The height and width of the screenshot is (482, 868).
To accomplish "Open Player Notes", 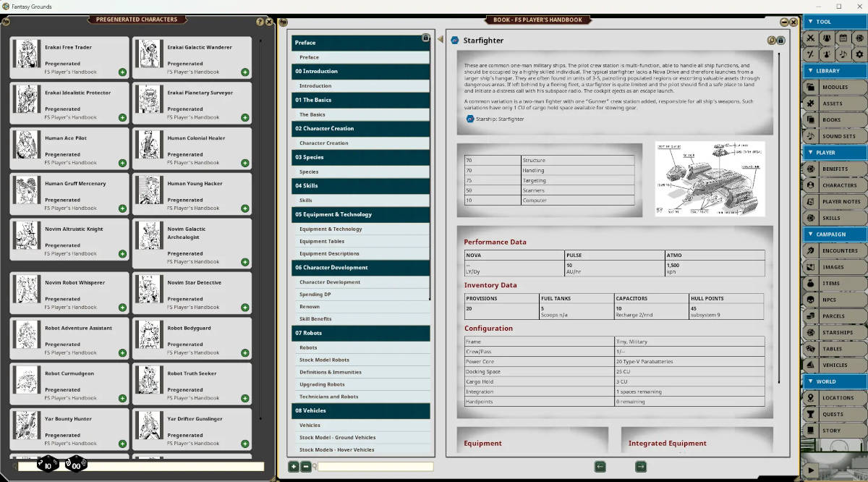I will click(x=835, y=202).
